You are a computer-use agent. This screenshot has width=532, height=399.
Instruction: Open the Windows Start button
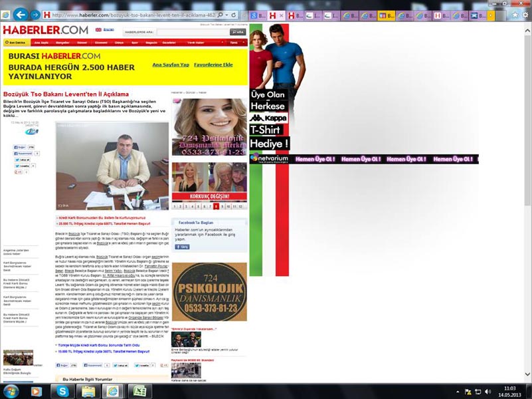click(x=11, y=391)
